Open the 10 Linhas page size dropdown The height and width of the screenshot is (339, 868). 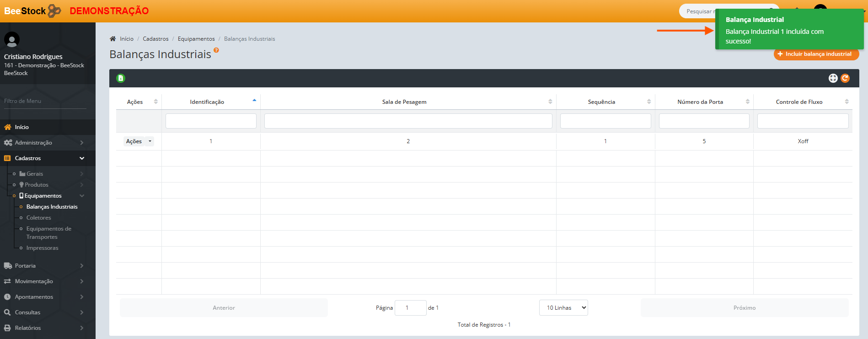(x=563, y=308)
